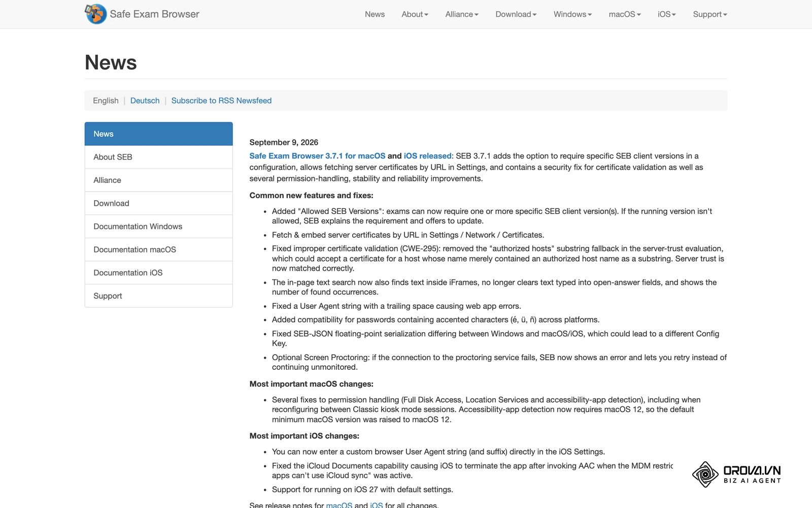Image resolution: width=812 pixels, height=508 pixels.
Task: Click Most important macOS changes heading
Action: coord(311,384)
